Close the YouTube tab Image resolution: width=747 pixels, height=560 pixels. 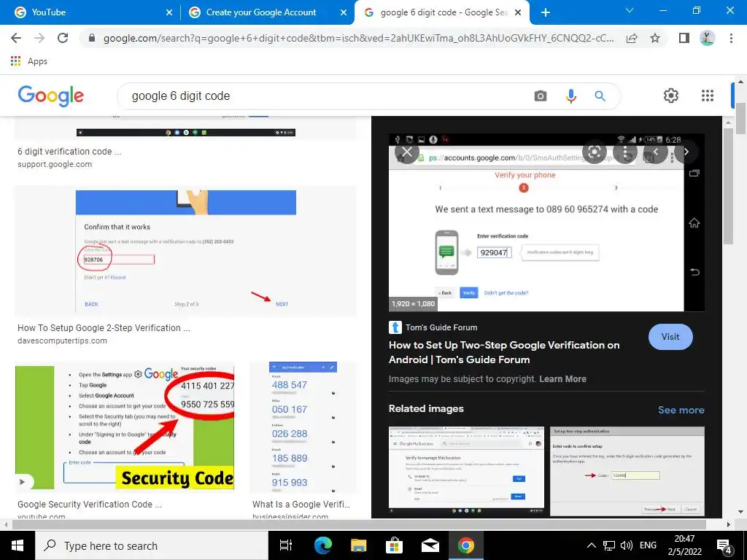pos(169,12)
